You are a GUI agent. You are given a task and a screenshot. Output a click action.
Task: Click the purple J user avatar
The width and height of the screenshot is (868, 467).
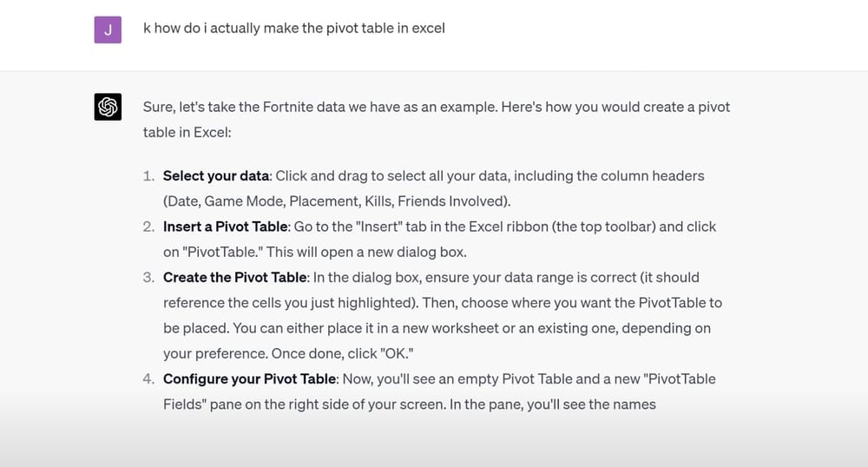pos(108,29)
